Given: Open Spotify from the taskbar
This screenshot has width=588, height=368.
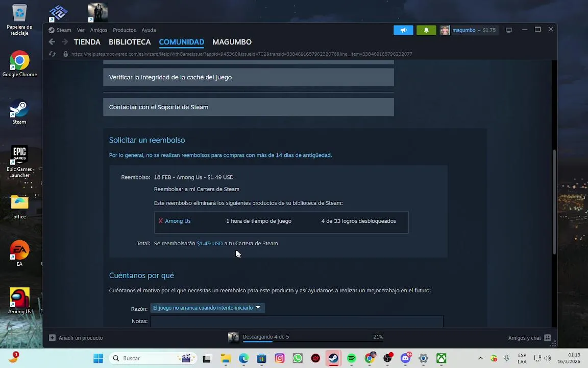Looking at the screenshot, I should (351, 358).
